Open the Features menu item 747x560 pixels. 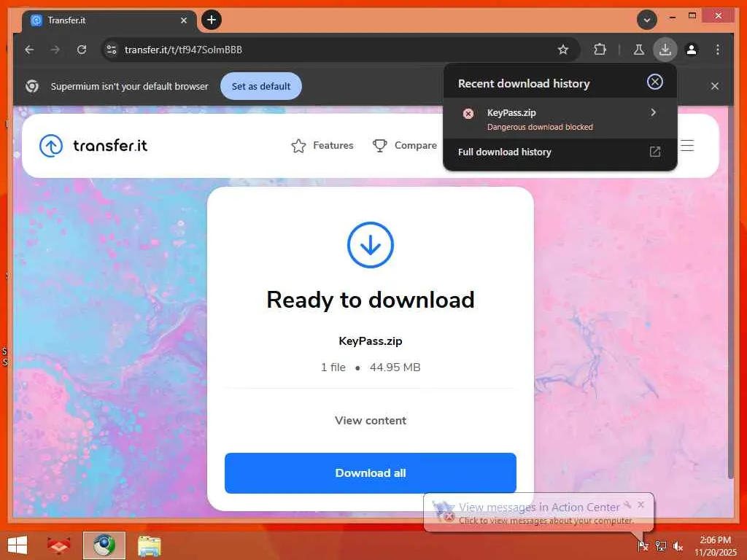[x=322, y=145]
